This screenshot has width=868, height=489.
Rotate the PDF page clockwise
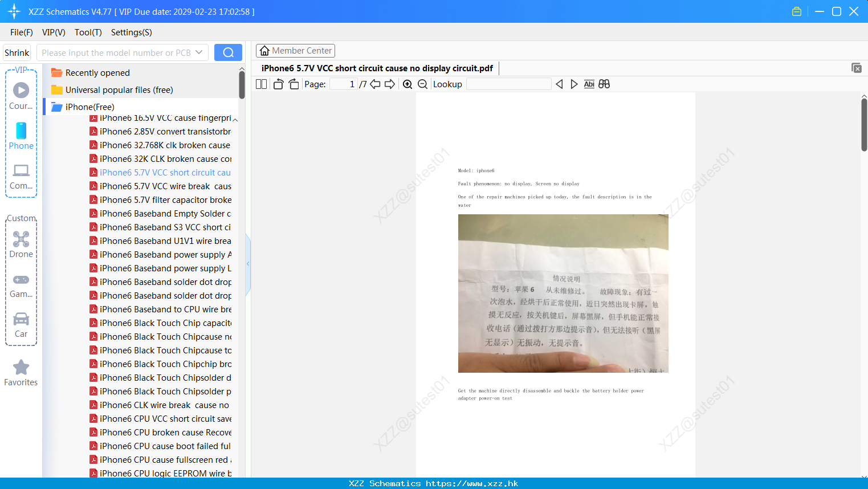[294, 84]
